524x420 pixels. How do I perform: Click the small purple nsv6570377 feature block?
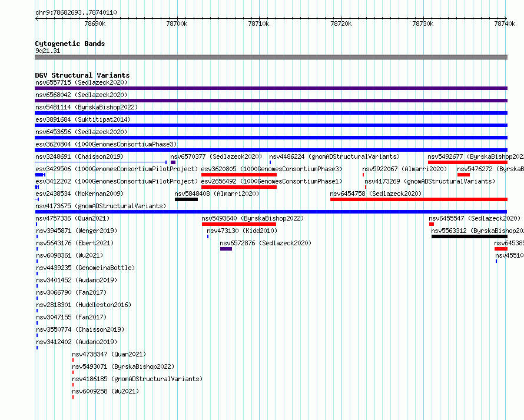pyautogui.click(x=173, y=162)
